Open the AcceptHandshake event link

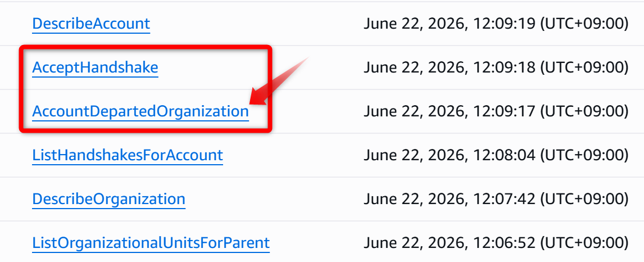tap(95, 67)
